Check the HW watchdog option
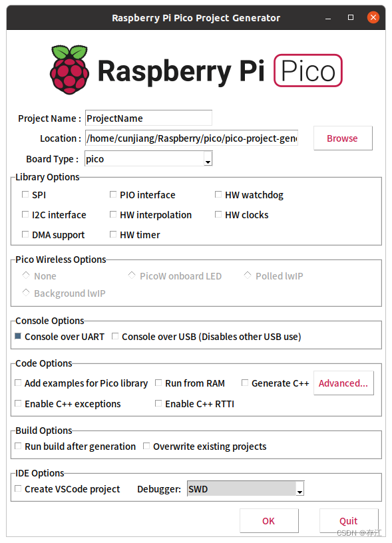Screen dimensions: 392x543 pyautogui.click(x=218, y=194)
